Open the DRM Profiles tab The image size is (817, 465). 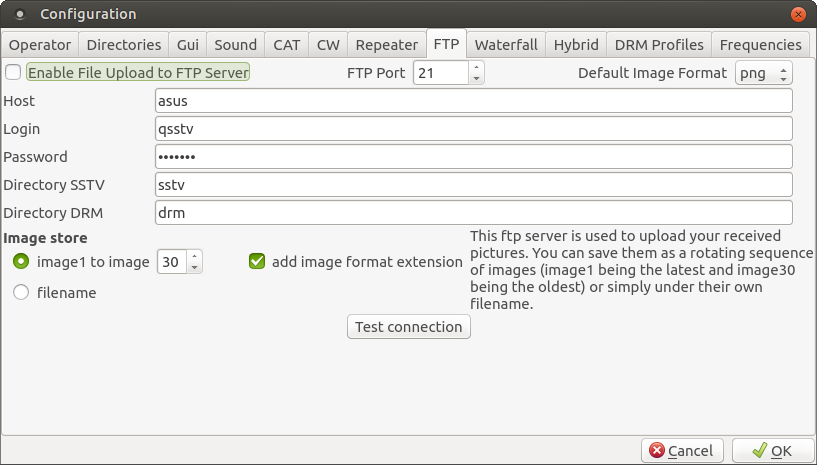659,45
